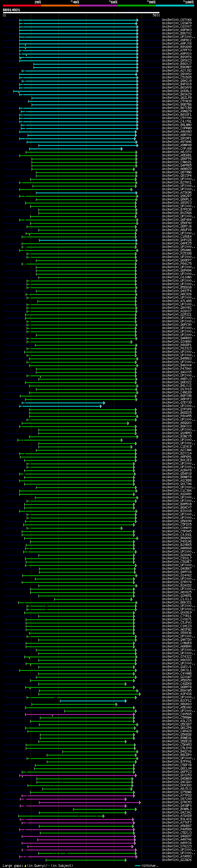The image size is (197, 868).
Task: Select label UniRef100_Q9SKZ3
Action: [177, 61]
